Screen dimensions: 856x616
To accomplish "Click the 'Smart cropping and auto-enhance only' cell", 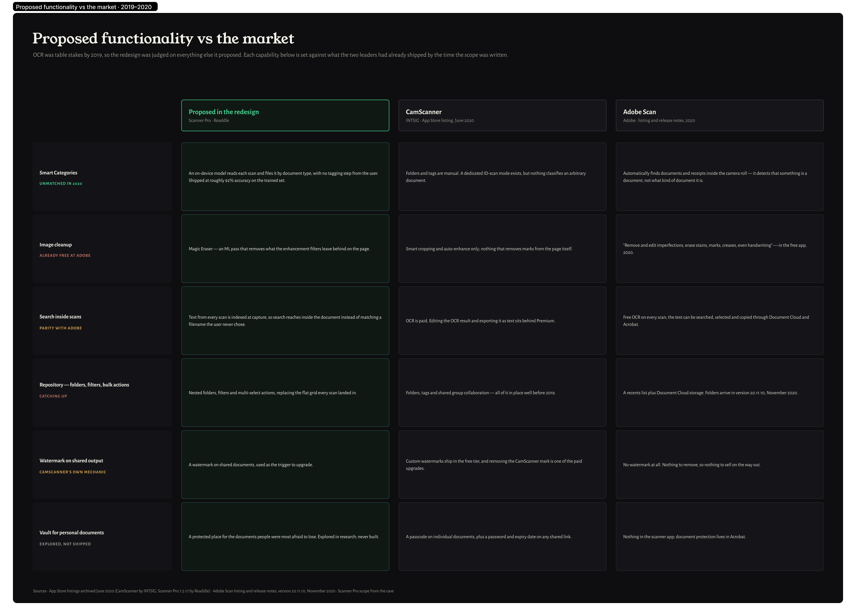I will pyautogui.click(x=502, y=249).
